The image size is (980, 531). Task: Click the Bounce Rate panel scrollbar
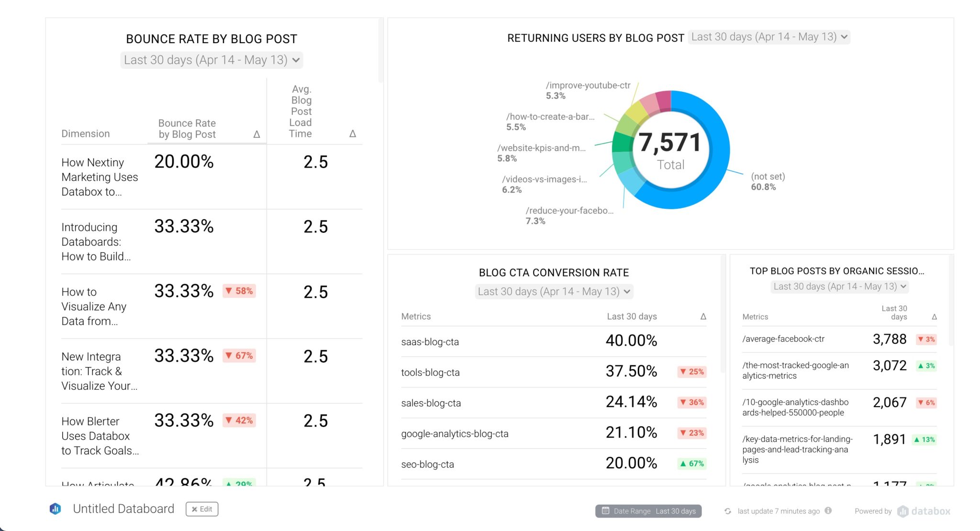pos(381,50)
